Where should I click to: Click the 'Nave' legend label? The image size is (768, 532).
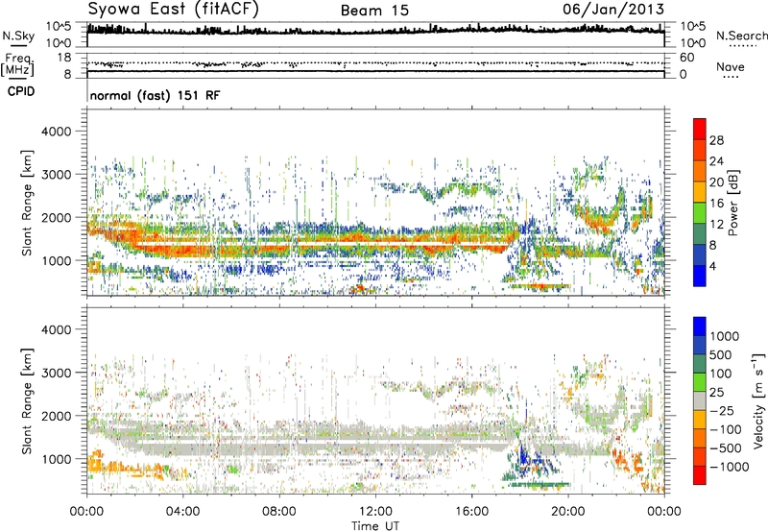(x=731, y=67)
